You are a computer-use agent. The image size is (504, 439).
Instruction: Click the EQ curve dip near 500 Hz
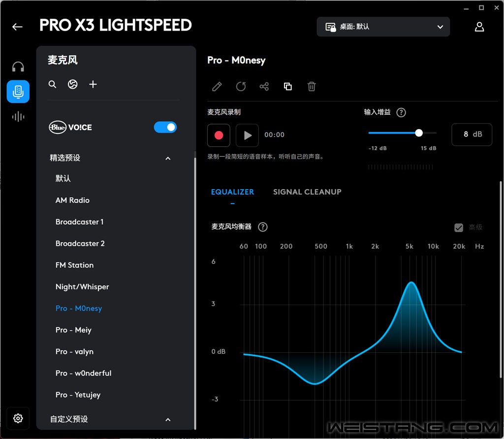[315, 383]
